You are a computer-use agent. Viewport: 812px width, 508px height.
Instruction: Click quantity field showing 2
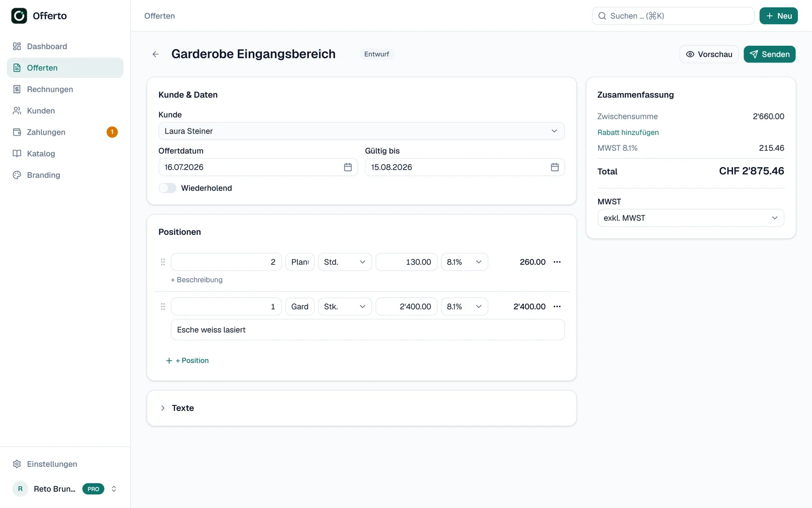(226, 262)
